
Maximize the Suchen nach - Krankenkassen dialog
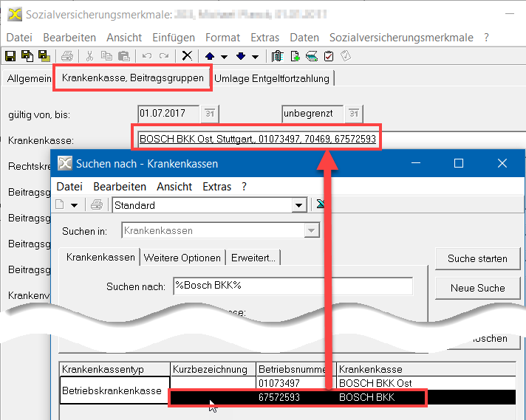[459, 163]
